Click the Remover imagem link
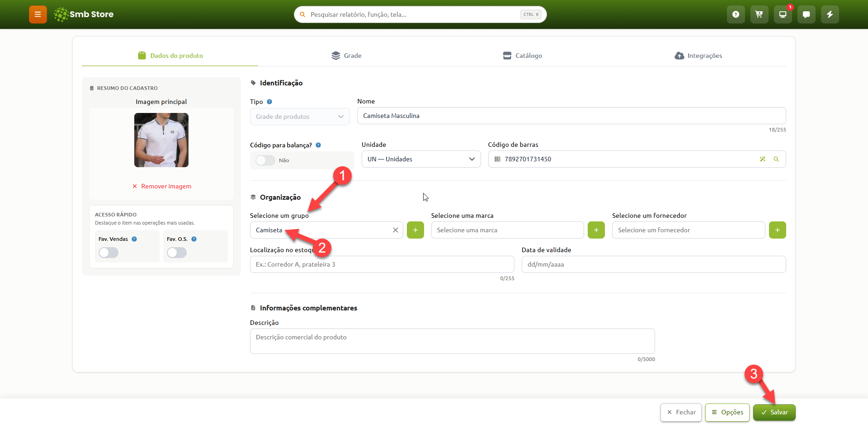This screenshot has height=427, width=868. [162, 186]
